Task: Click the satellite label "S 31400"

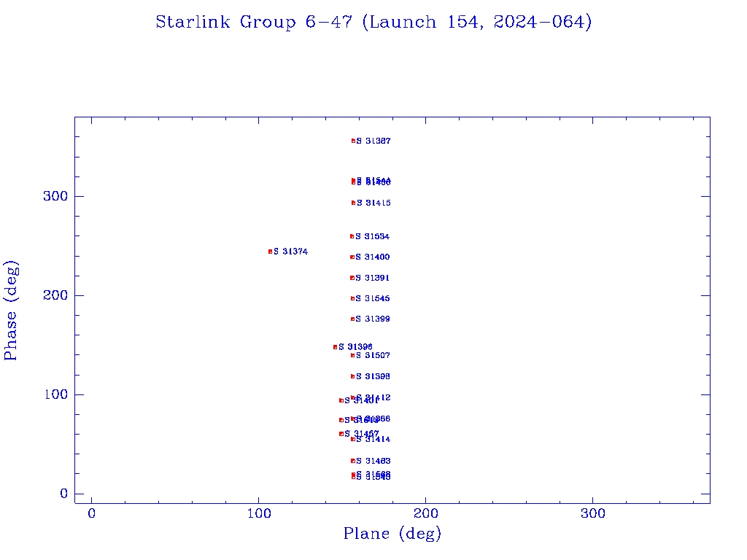Action: [x=373, y=257]
